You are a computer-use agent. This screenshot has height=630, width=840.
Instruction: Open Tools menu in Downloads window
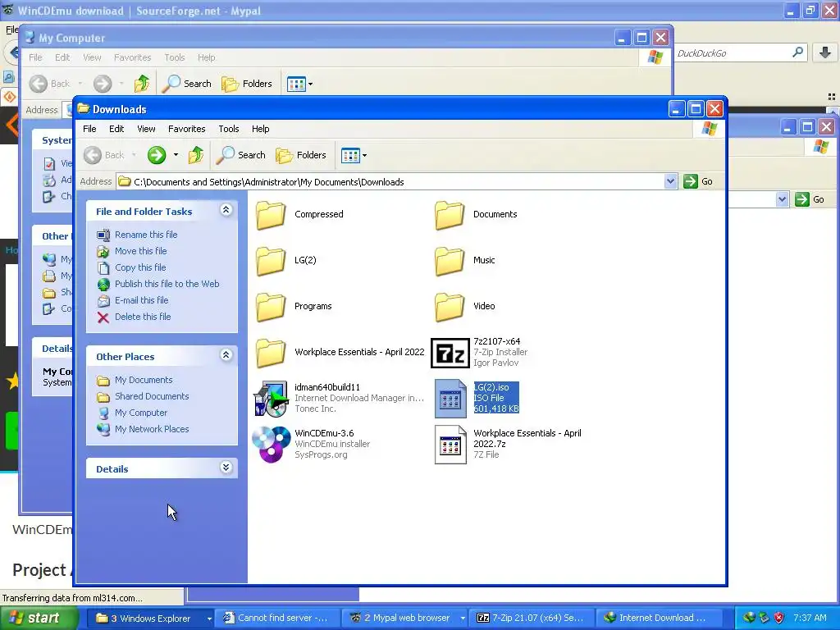(229, 129)
